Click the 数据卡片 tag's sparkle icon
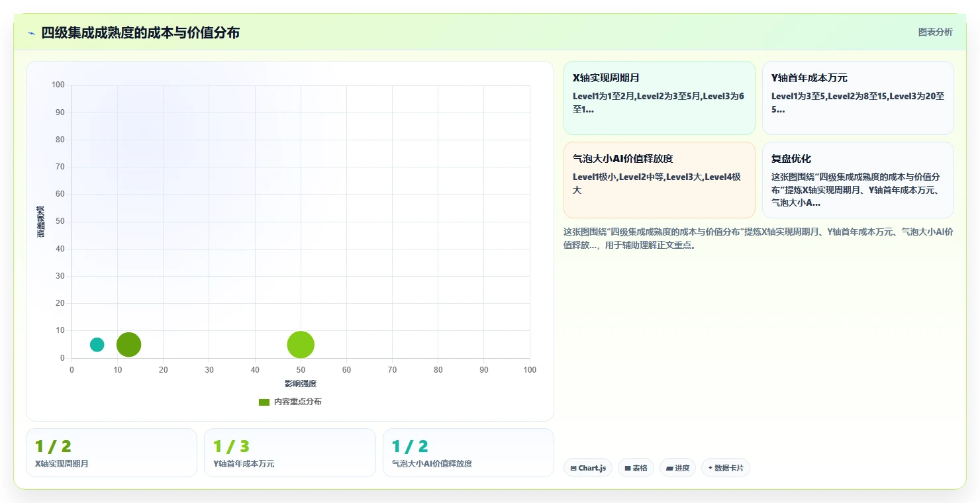 pyautogui.click(x=710, y=468)
